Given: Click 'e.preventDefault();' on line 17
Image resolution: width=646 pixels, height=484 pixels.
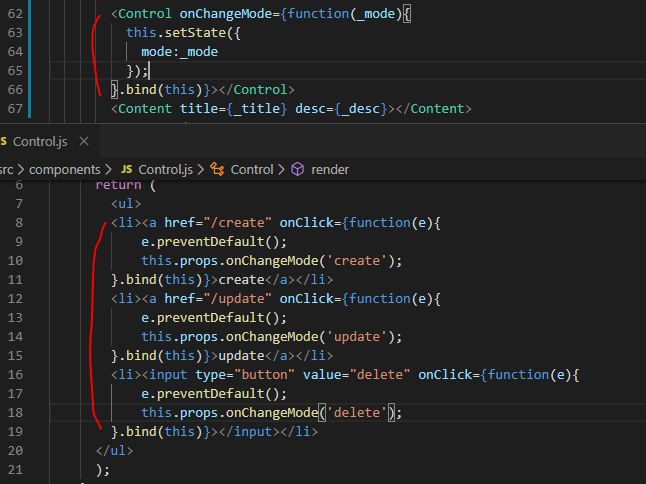Looking at the screenshot, I should coord(213,393).
